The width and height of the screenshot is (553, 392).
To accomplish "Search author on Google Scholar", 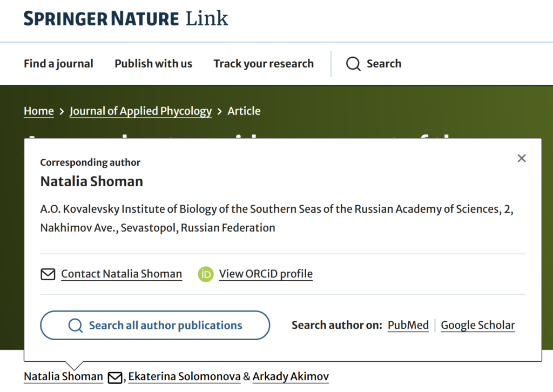I will pos(478,325).
